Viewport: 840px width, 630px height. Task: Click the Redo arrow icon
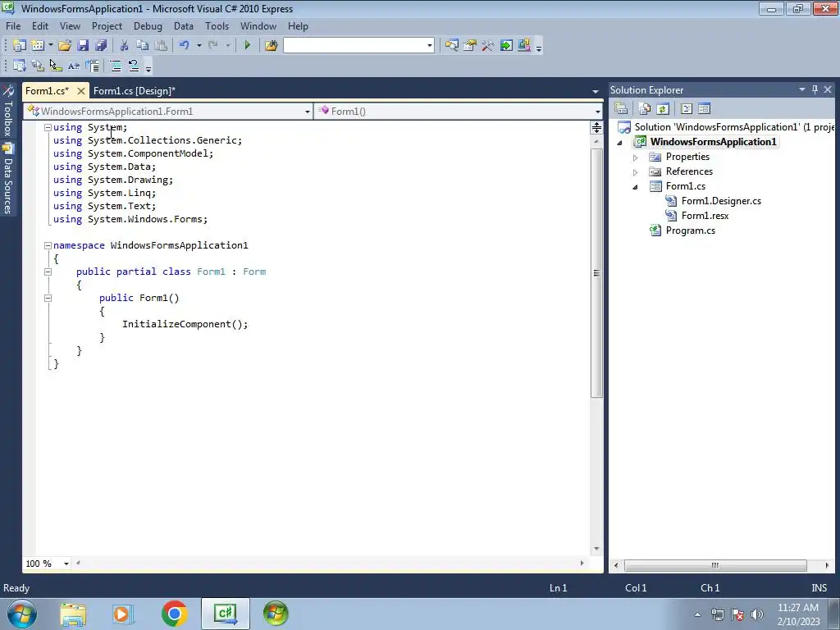213,46
